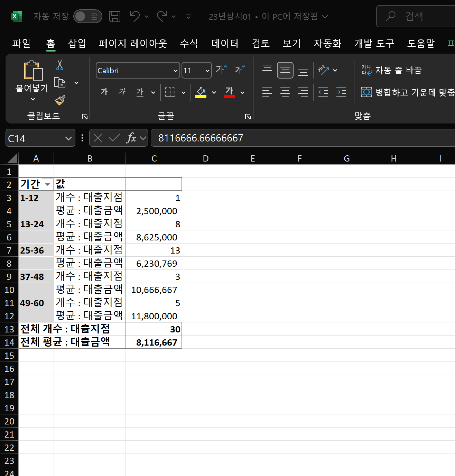
Task: Apply the yellow fill color swatch
Action: pos(201,92)
